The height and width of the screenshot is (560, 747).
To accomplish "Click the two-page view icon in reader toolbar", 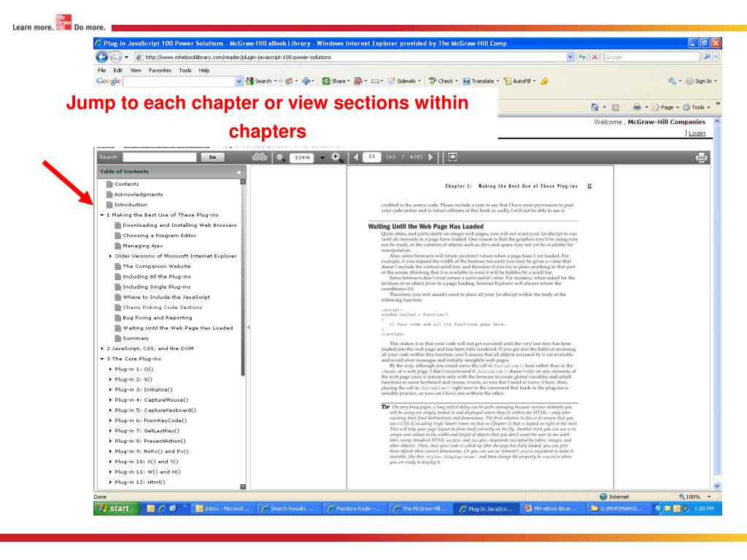I will pos(260,157).
